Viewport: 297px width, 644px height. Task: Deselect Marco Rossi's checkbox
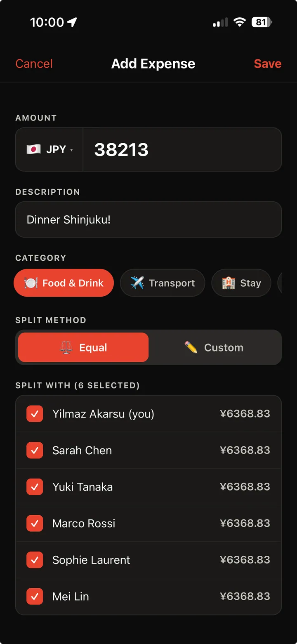click(35, 523)
